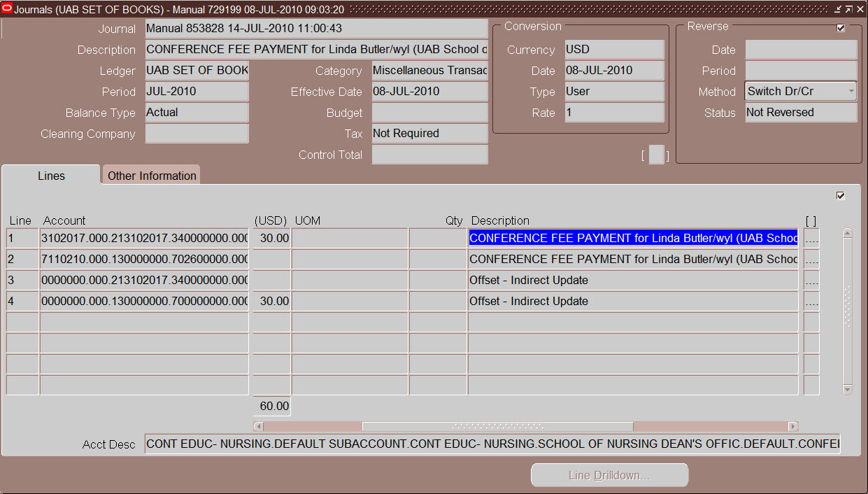Close the Journals window
This screenshot has height=494, width=868.
point(859,9)
